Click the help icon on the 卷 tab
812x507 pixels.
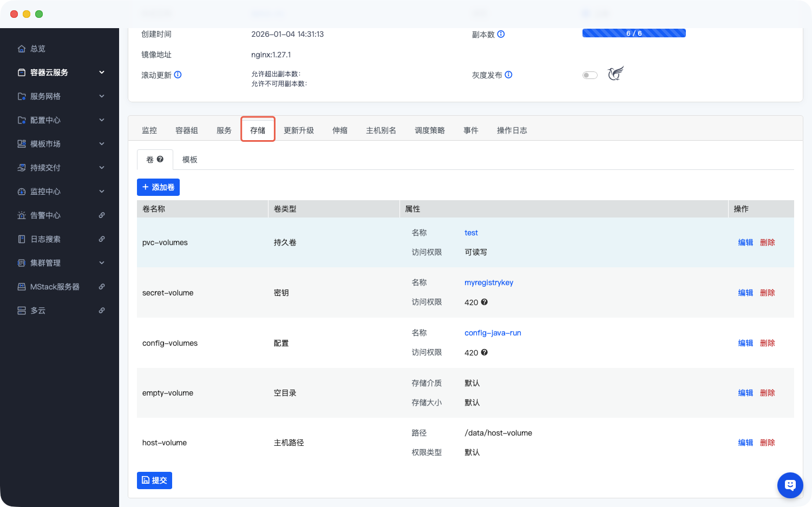tap(160, 159)
